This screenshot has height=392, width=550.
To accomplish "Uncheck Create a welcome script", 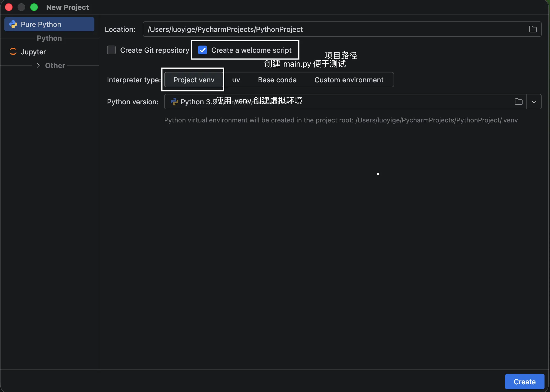I will point(203,50).
